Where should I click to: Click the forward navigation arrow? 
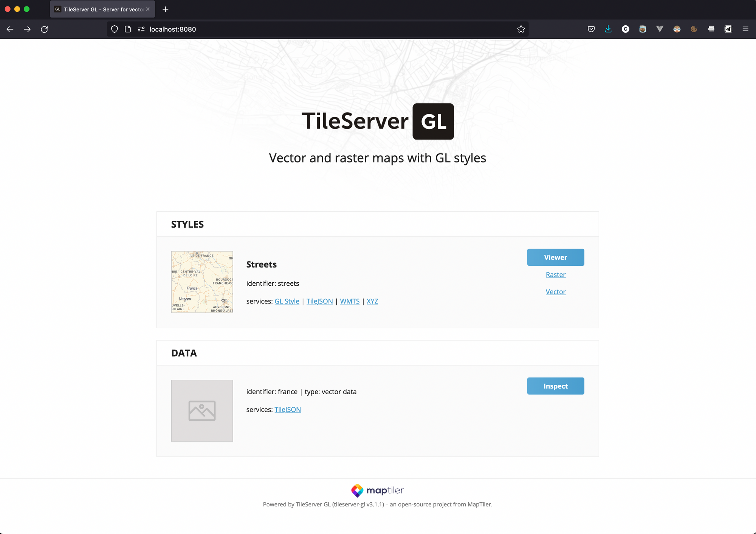[27, 29]
